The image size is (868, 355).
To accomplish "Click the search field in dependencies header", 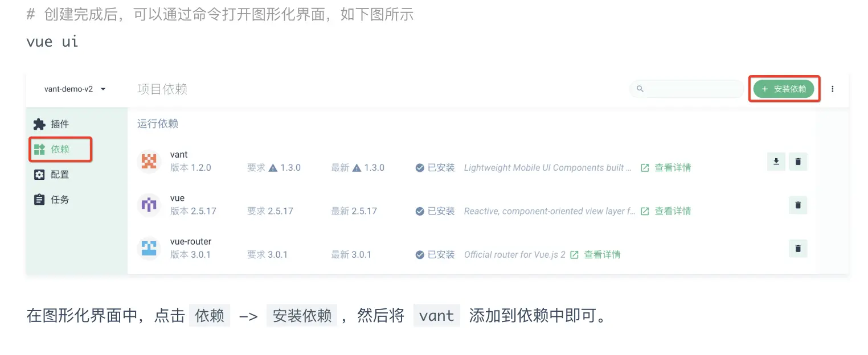I will [x=686, y=89].
